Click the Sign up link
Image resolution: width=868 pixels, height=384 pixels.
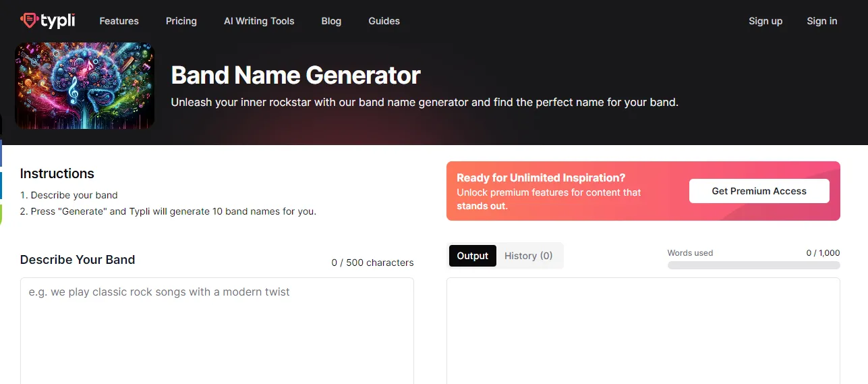click(x=765, y=21)
